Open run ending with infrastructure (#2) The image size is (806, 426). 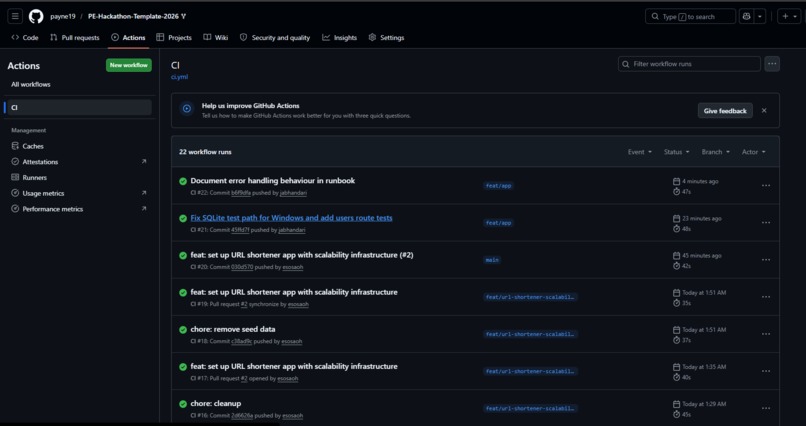[302, 255]
